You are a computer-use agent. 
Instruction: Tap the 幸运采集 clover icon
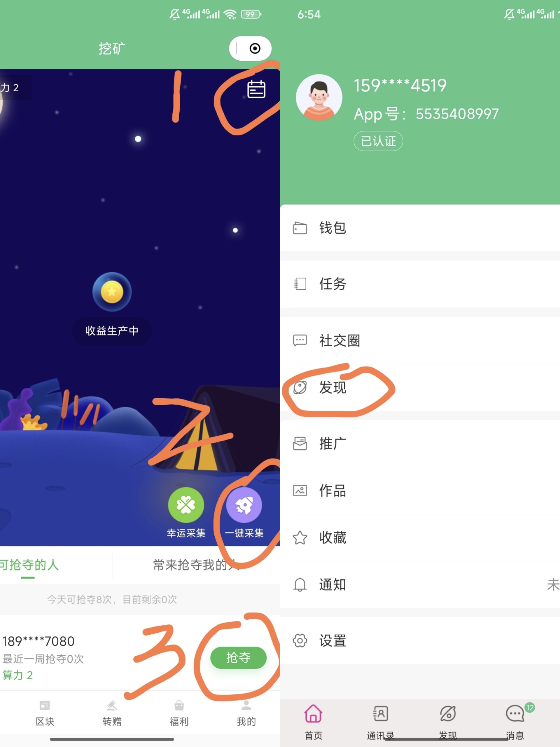(x=186, y=505)
